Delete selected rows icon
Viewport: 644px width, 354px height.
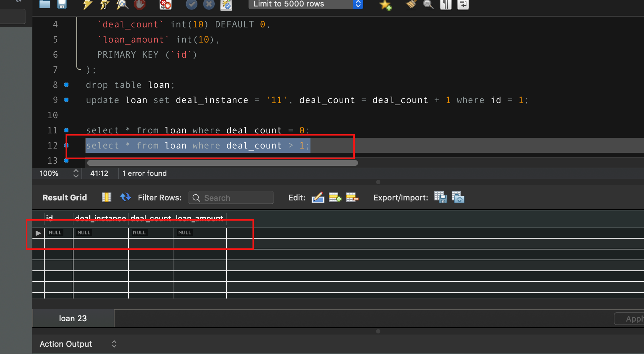point(352,198)
